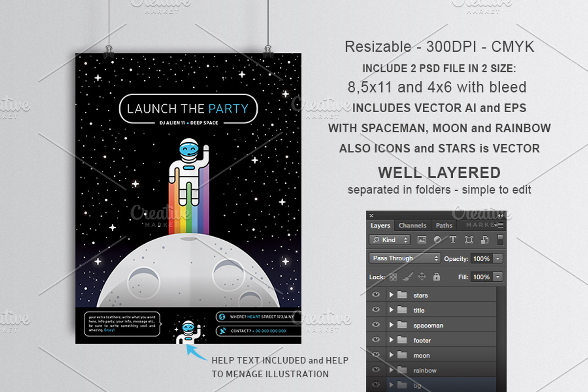Click the Opacity 100% value field

(x=481, y=258)
